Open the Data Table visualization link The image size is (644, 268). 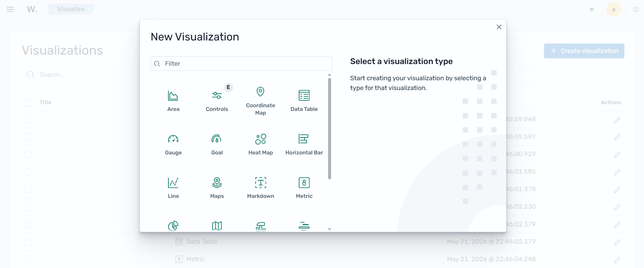pos(201,242)
